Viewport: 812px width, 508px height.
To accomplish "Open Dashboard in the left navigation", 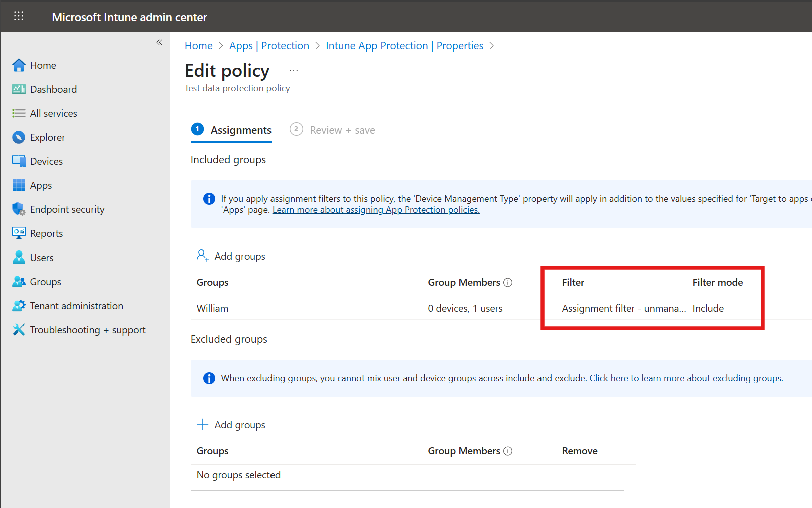I will point(53,89).
